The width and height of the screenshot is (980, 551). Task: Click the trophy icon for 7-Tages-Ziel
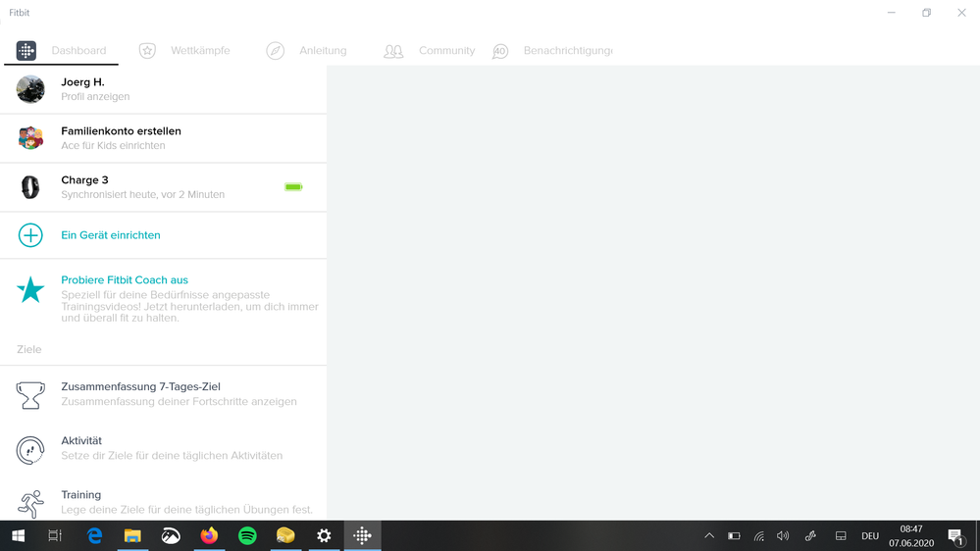click(30, 395)
